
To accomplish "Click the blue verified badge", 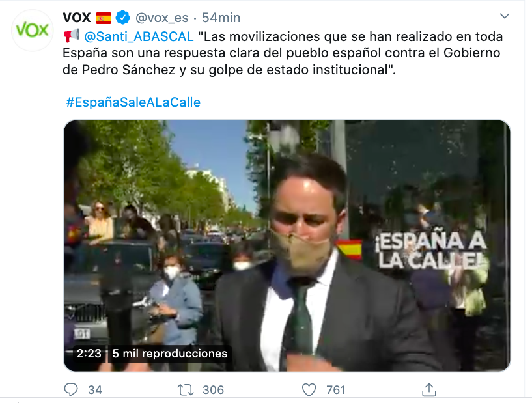I will pyautogui.click(x=123, y=18).
